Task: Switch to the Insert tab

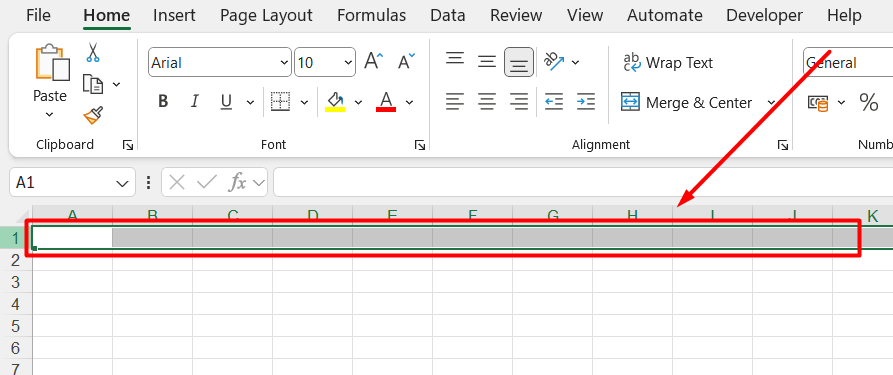Action: (x=174, y=15)
